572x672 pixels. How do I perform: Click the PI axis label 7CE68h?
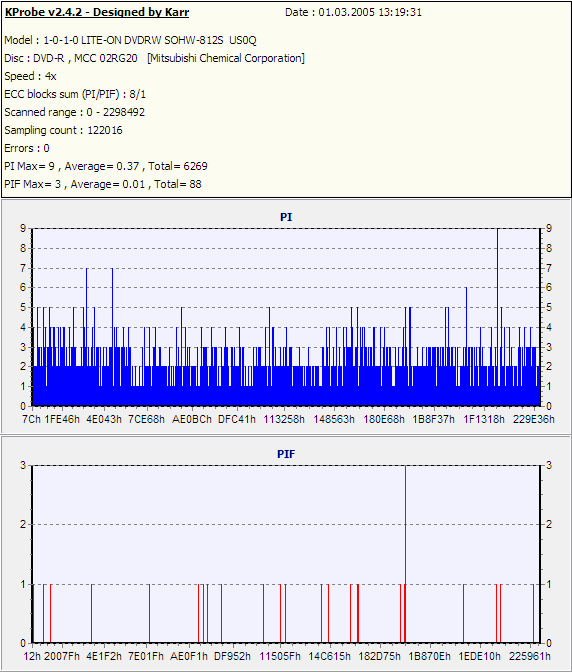tap(147, 419)
